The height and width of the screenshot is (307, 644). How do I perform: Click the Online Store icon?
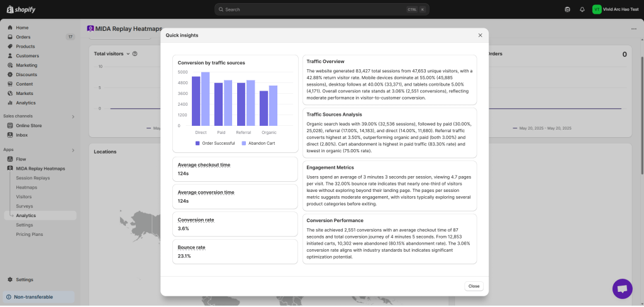click(10, 126)
